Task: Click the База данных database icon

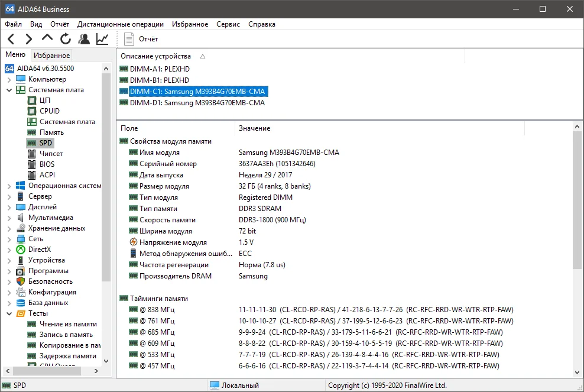Action: click(x=21, y=303)
